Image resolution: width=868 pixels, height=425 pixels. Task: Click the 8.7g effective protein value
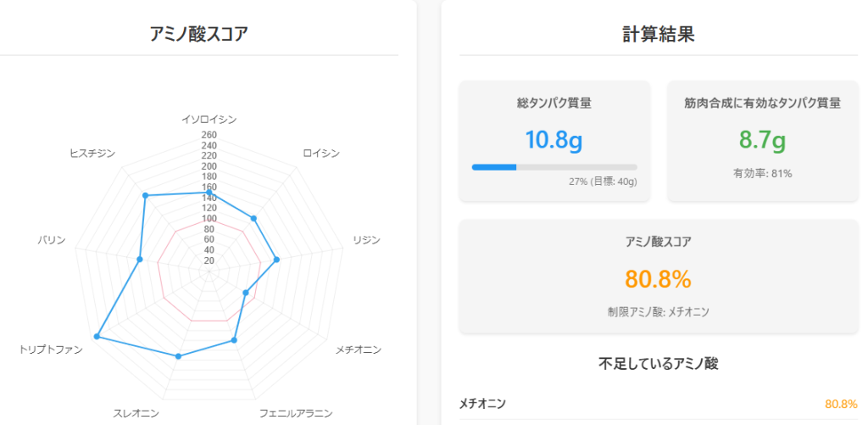coord(763,140)
